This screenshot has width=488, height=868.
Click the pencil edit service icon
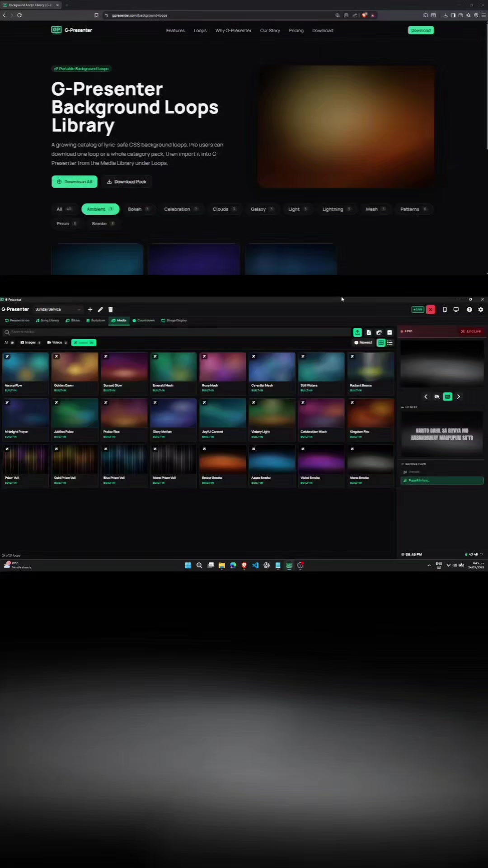coord(100,310)
